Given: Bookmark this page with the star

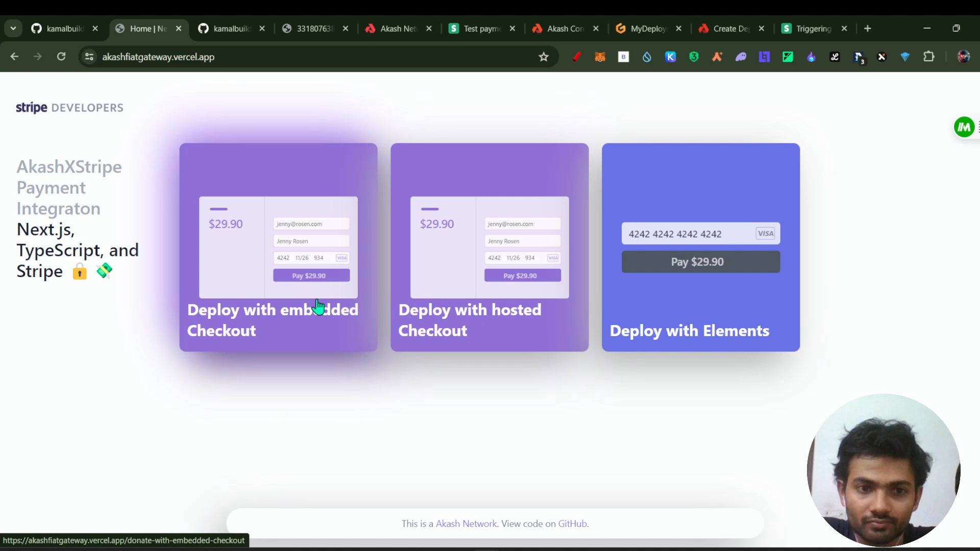Looking at the screenshot, I should [544, 57].
